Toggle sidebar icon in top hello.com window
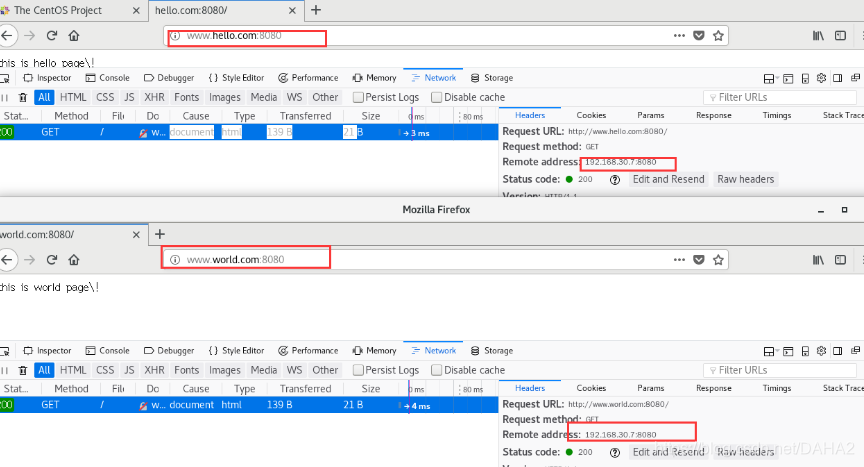 (840, 35)
